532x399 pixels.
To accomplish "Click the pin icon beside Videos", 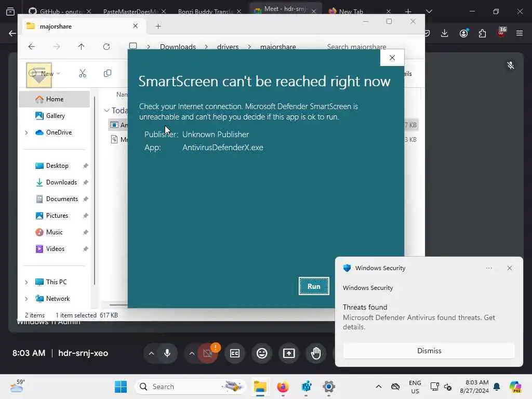I will 86,249.
